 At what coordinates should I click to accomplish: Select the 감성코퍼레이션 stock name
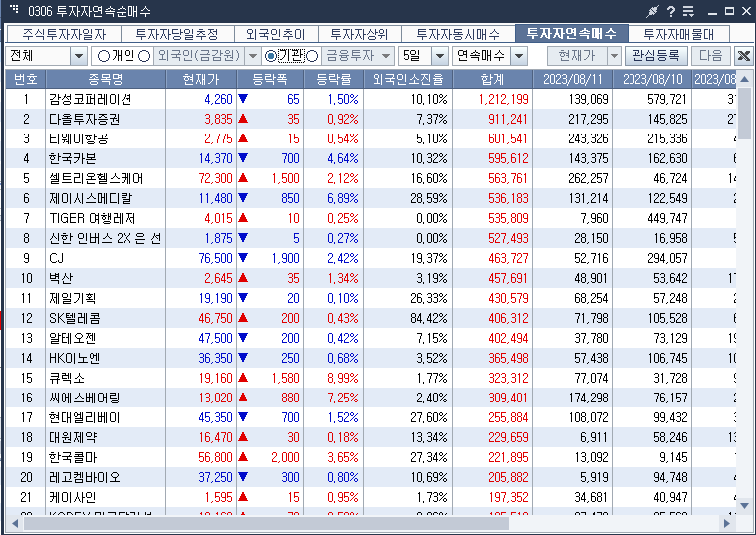tap(91, 99)
